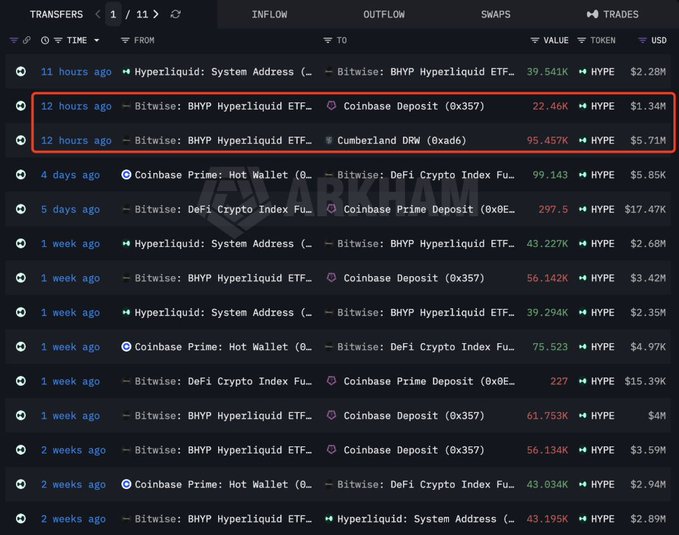Click the 5 days ago timestamp

[x=70, y=210]
